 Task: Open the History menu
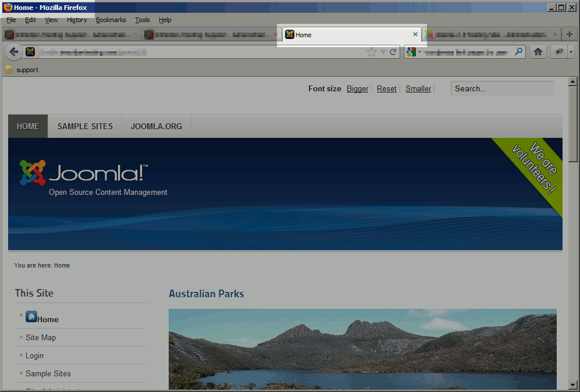pyautogui.click(x=77, y=20)
